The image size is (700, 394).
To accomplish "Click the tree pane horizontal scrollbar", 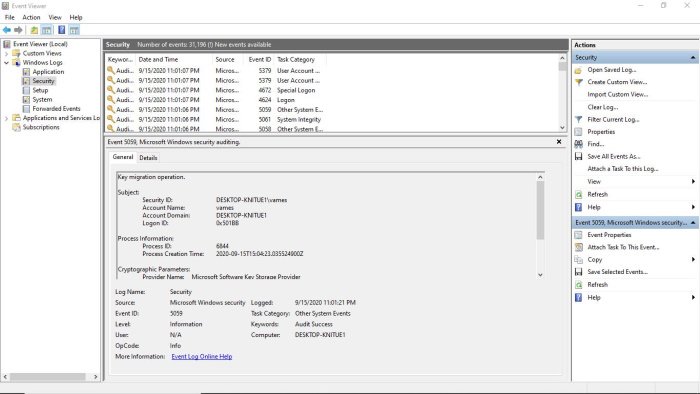I will (50, 377).
